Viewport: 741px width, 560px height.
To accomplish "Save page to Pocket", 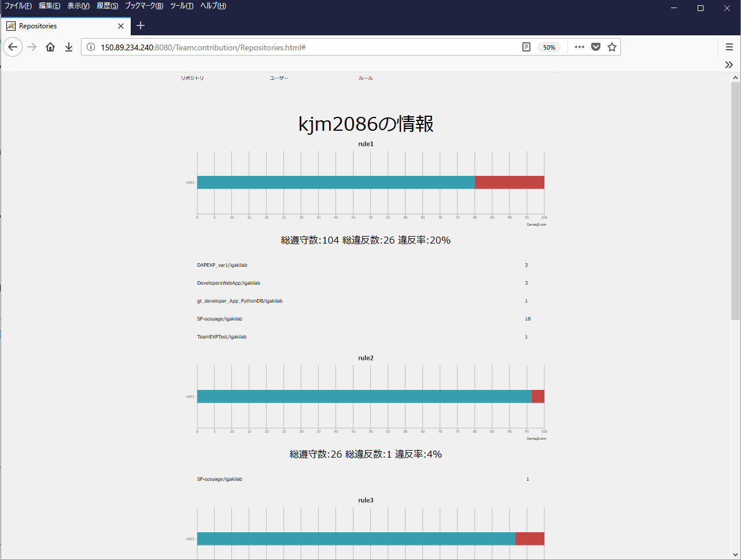I will pos(596,47).
